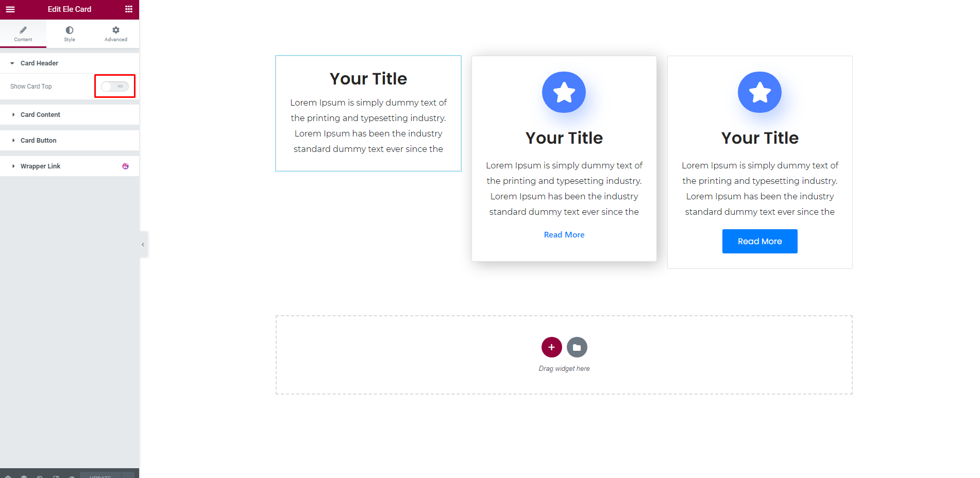Click the blue Read More button
Screen dimensions: 980x478
[759, 241]
